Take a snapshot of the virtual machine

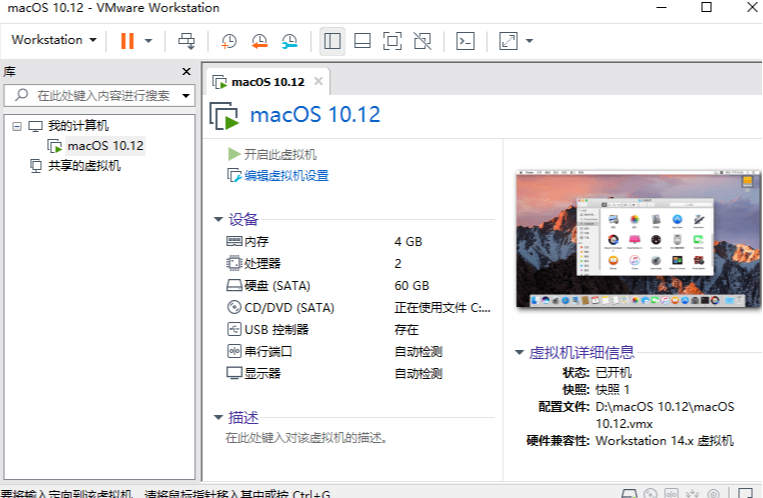pos(229,41)
